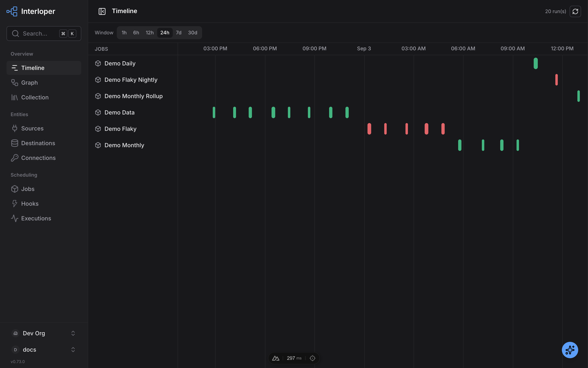588x368 pixels.
Task: Click the first red Demo Flaky run marker
Action: pyautogui.click(x=369, y=129)
